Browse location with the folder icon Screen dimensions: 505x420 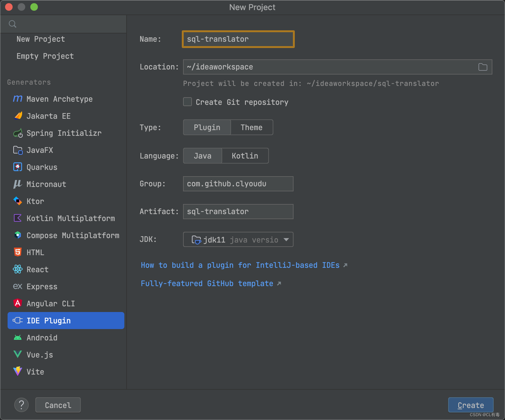[x=483, y=67]
